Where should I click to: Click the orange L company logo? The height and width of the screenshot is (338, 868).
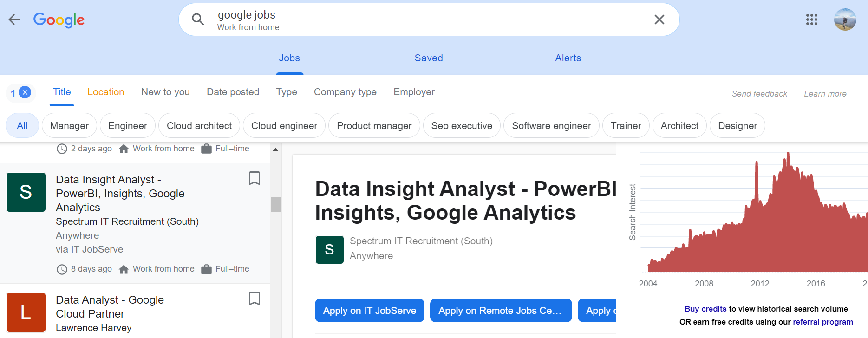[26, 312]
